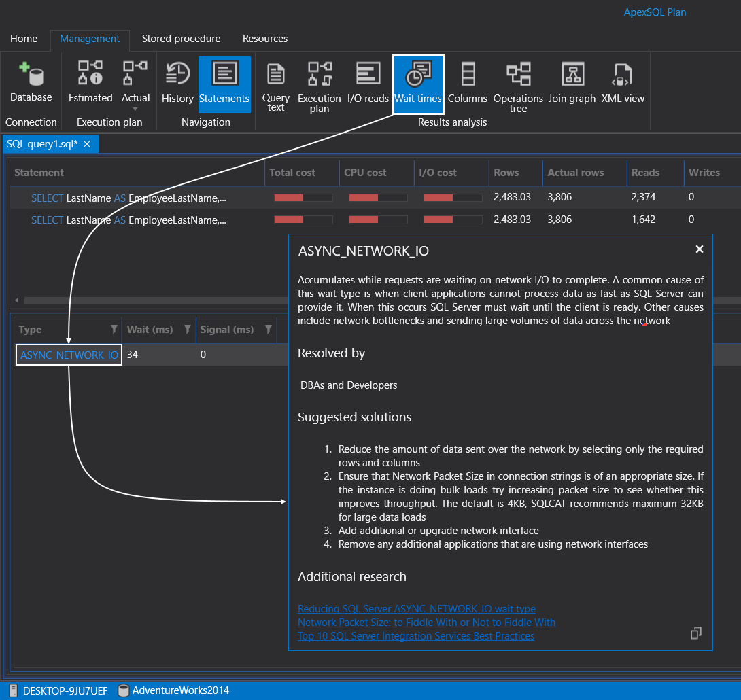The height and width of the screenshot is (700, 741).
Task: Sort by the Statement column header
Action: click(x=137, y=173)
